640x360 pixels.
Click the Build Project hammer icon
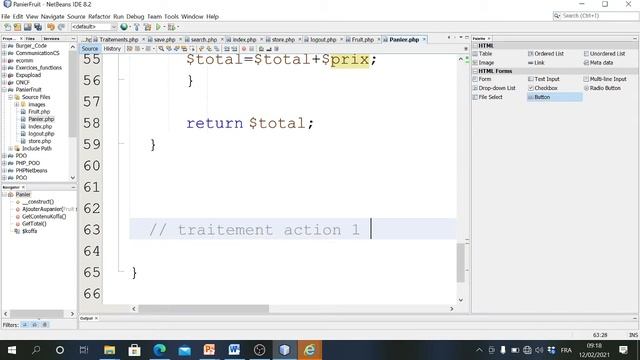point(137,27)
